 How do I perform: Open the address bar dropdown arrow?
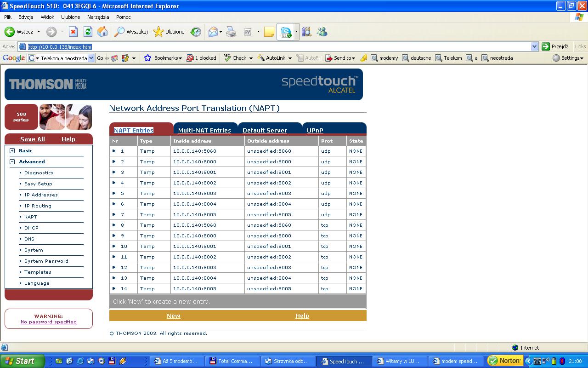click(534, 46)
